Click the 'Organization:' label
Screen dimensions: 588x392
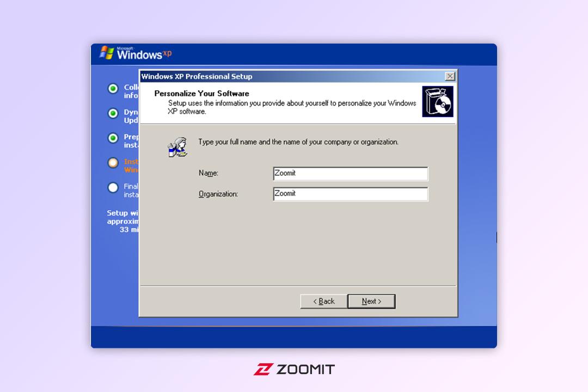tap(218, 194)
